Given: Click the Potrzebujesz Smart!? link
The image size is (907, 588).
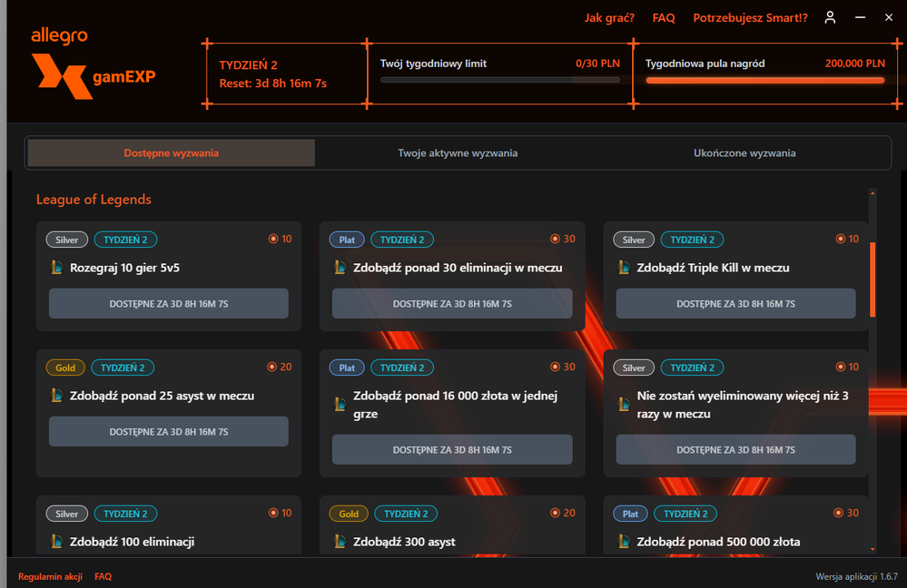Looking at the screenshot, I should coord(750,18).
